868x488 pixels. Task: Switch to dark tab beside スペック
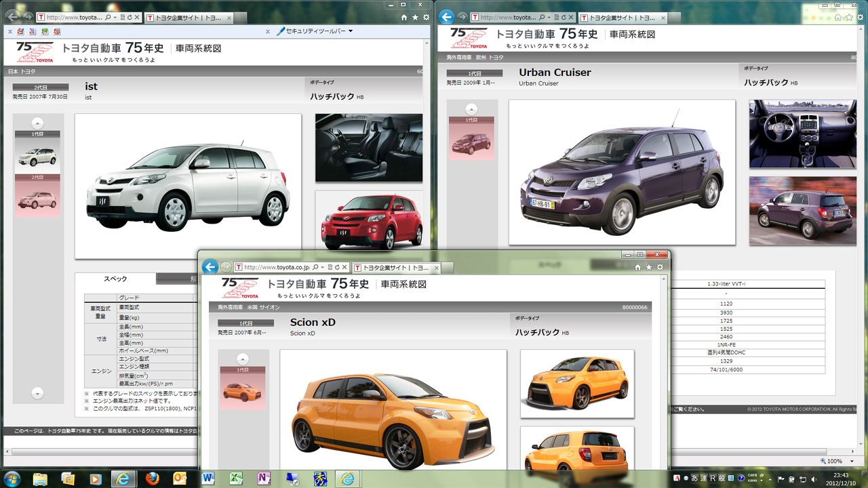pyautogui.click(x=177, y=279)
